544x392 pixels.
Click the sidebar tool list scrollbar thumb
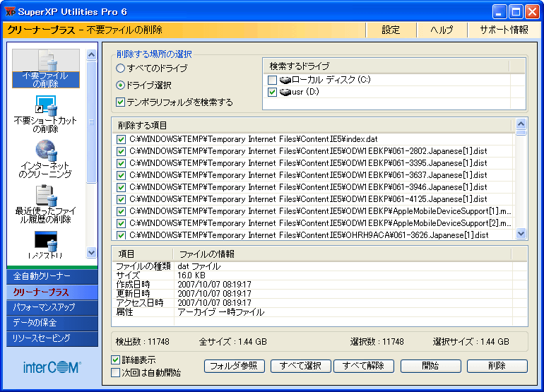[x=92, y=121]
